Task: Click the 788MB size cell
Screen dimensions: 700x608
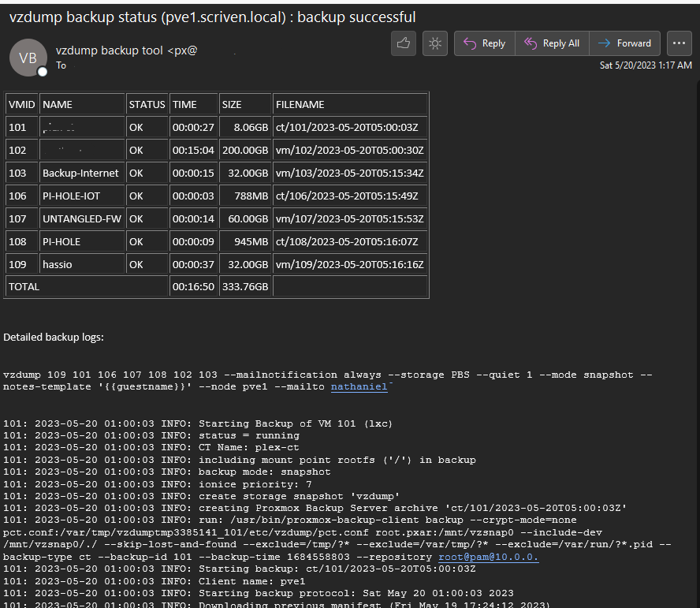Action: (x=245, y=196)
